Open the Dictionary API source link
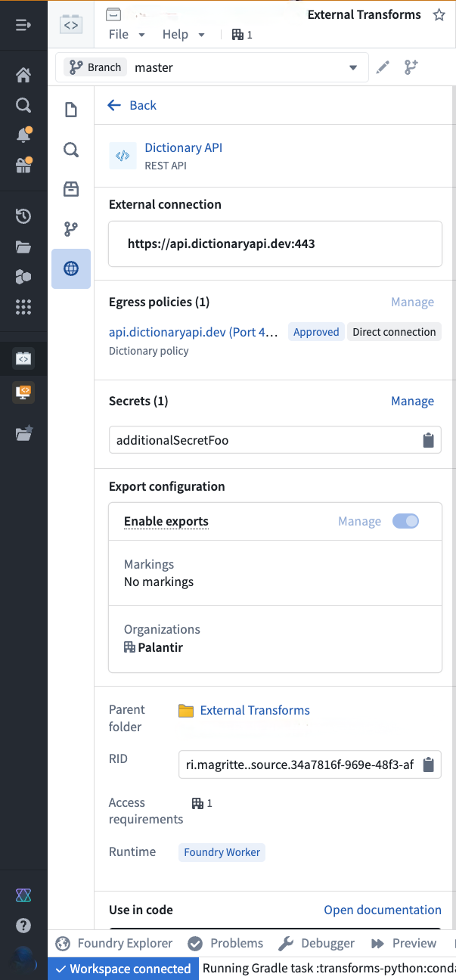Viewport: 456px width, 980px height. pyautogui.click(x=184, y=148)
